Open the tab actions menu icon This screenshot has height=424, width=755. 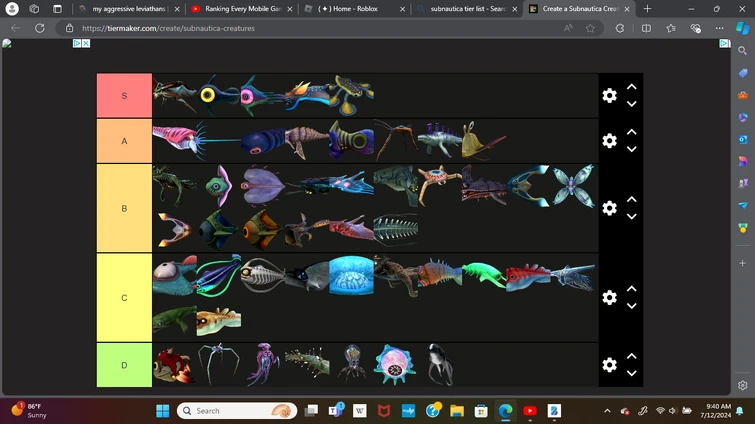pyautogui.click(x=57, y=9)
